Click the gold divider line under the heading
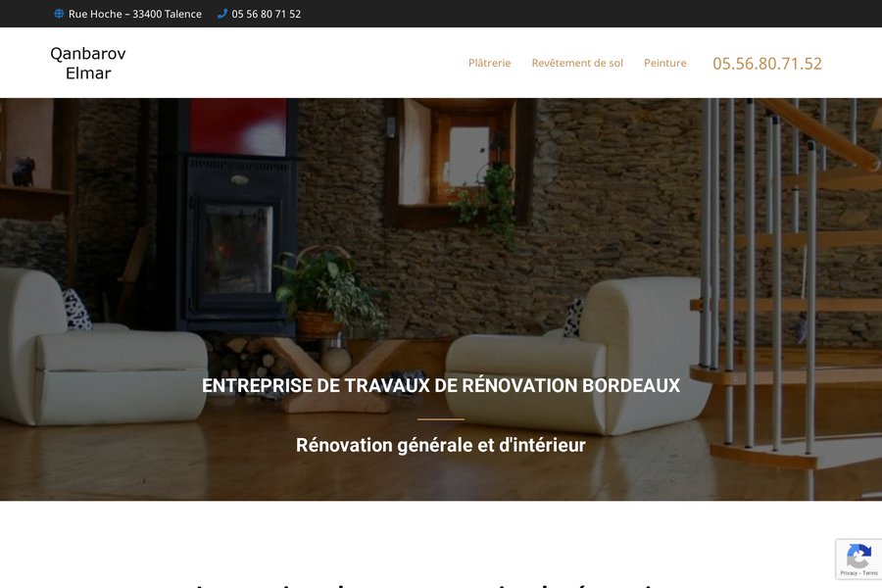Viewport: 882px width, 588px height. pyautogui.click(x=441, y=419)
